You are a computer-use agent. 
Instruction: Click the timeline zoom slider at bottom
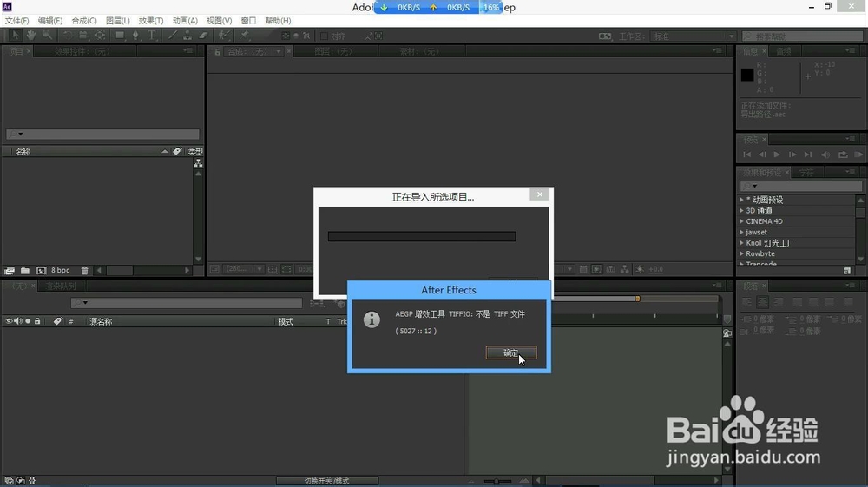point(496,481)
